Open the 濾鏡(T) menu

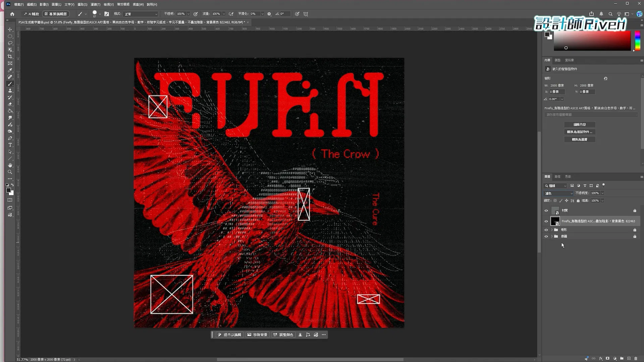click(x=96, y=4)
